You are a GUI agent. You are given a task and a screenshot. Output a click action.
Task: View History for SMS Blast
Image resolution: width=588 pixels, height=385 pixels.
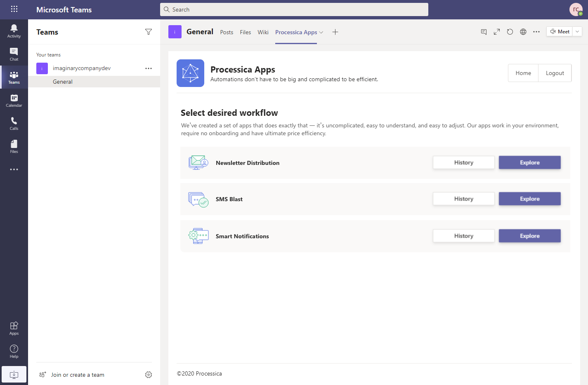[x=464, y=199]
